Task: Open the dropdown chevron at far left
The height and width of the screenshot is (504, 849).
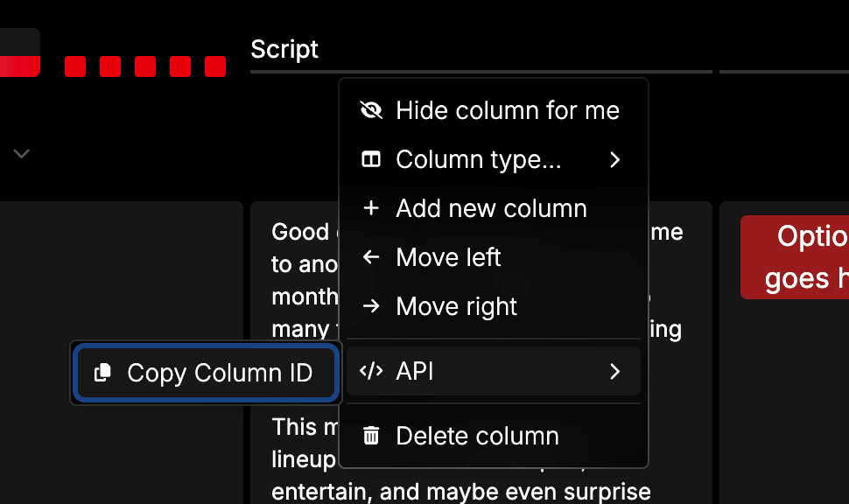Action: pos(22,154)
